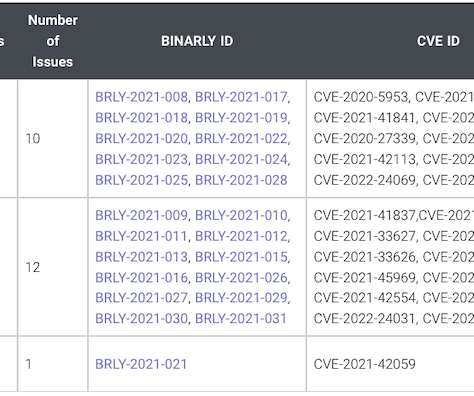
Task: Open the BRLY-2021-021 advisory link
Action: pyautogui.click(x=141, y=364)
